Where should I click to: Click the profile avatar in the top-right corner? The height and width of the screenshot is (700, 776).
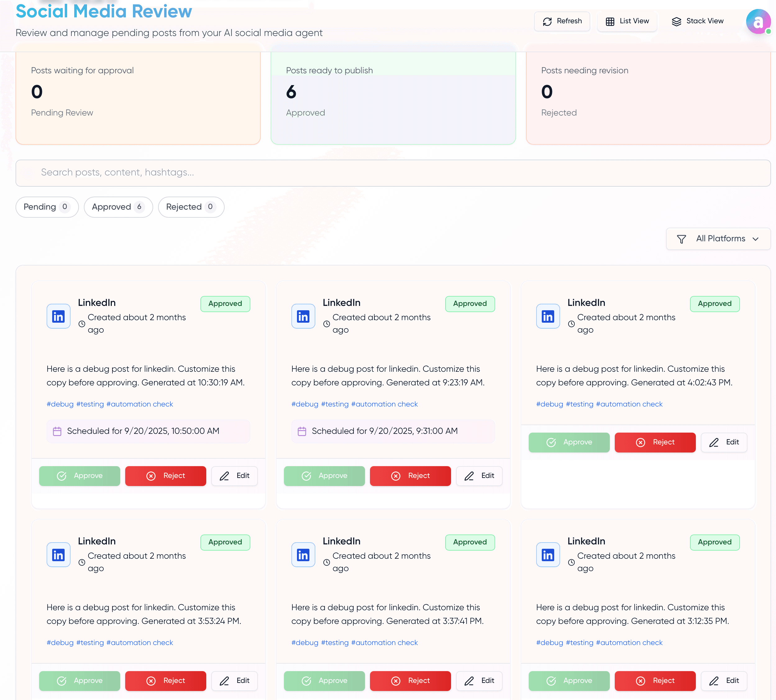tap(758, 21)
